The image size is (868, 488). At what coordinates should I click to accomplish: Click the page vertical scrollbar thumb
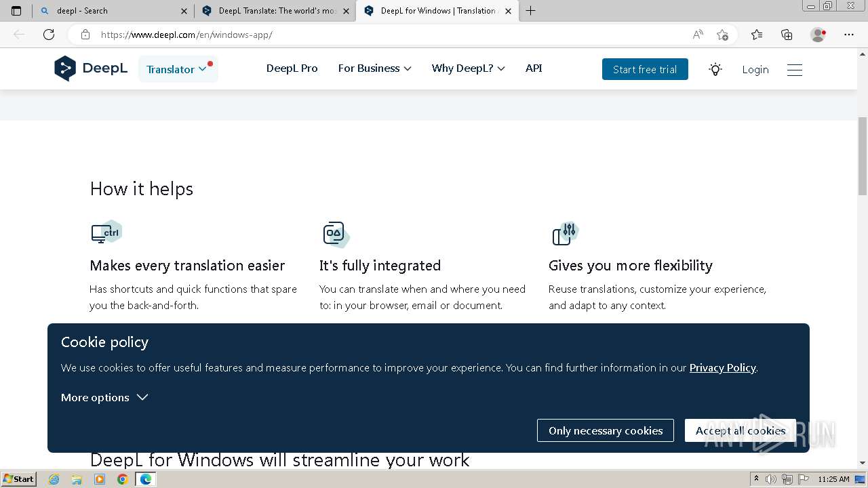click(x=863, y=156)
